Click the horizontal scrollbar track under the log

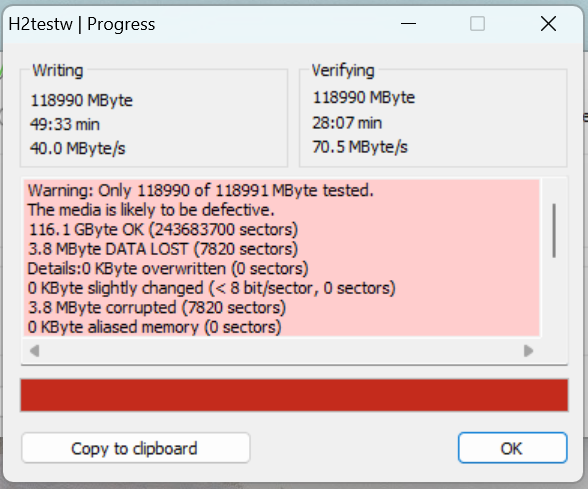click(x=281, y=351)
